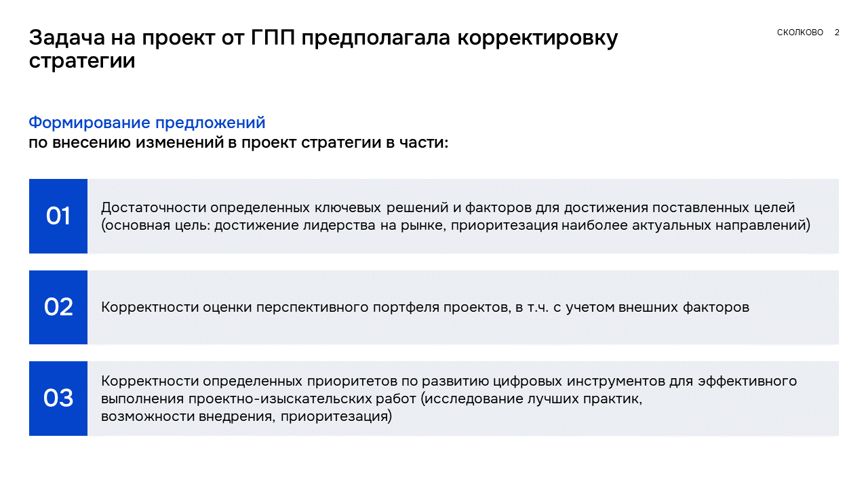Click the "СКОЛКОВО" label in the header
The width and height of the screenshot is (868, 488).
[x=800, y=33]
